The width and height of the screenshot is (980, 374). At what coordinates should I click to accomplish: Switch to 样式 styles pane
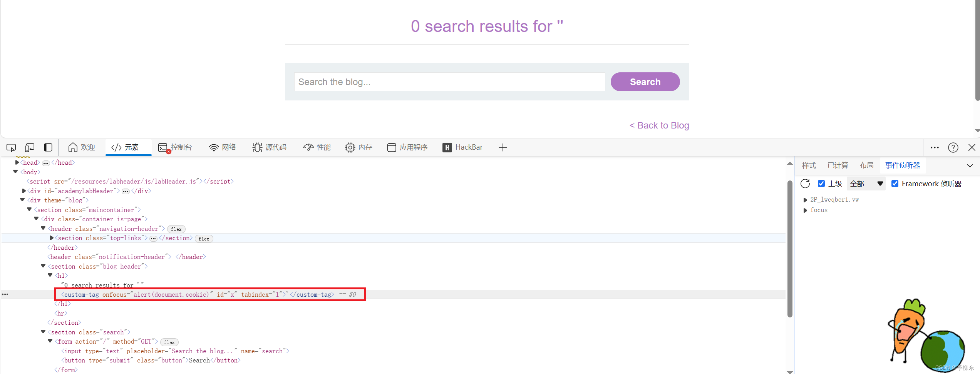point(809,165)
